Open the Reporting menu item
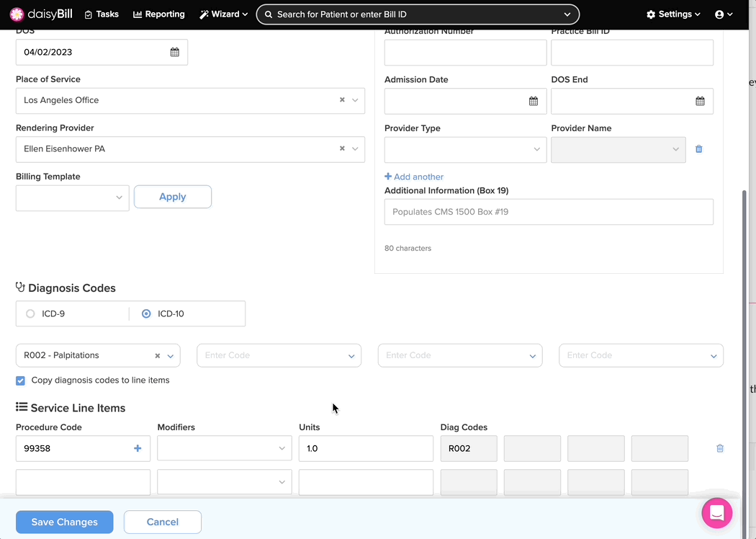This screenshot has width=756, height=539. click(x=159, y=14)
